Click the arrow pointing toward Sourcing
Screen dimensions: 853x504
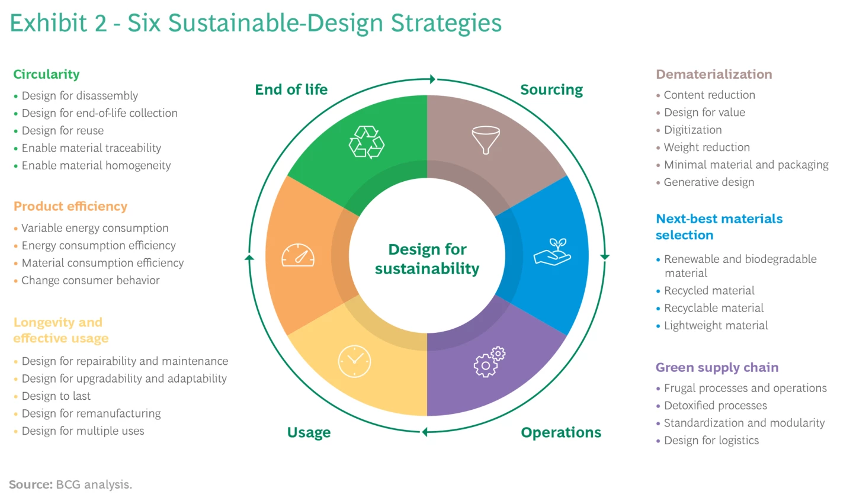[432, 78]
